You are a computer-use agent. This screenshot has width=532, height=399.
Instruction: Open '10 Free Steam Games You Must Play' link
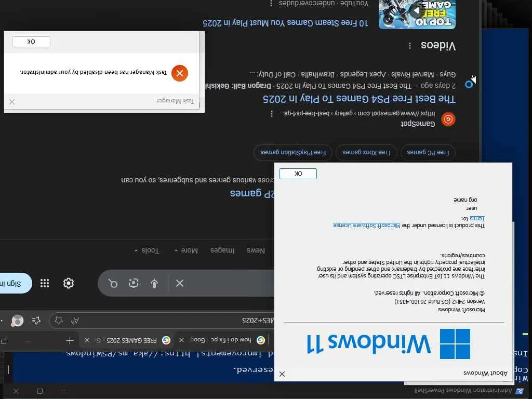point(285,23)
